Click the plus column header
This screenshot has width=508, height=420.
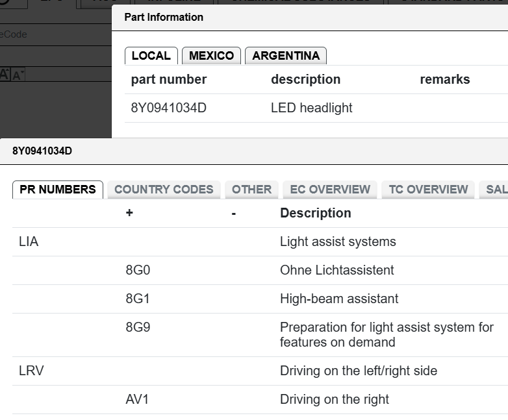point(129,213)
